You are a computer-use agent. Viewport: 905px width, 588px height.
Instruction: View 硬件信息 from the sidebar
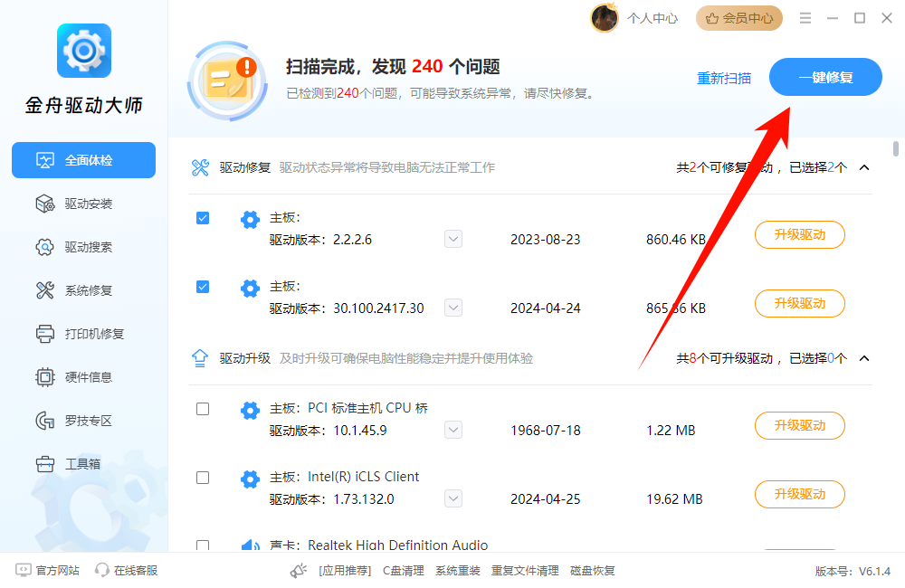(83, 377)
